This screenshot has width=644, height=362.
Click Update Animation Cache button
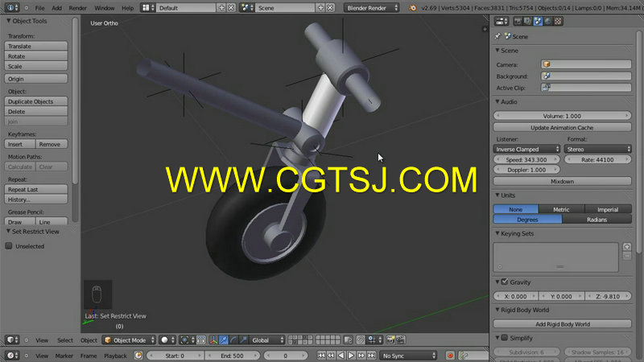[562, 128]
